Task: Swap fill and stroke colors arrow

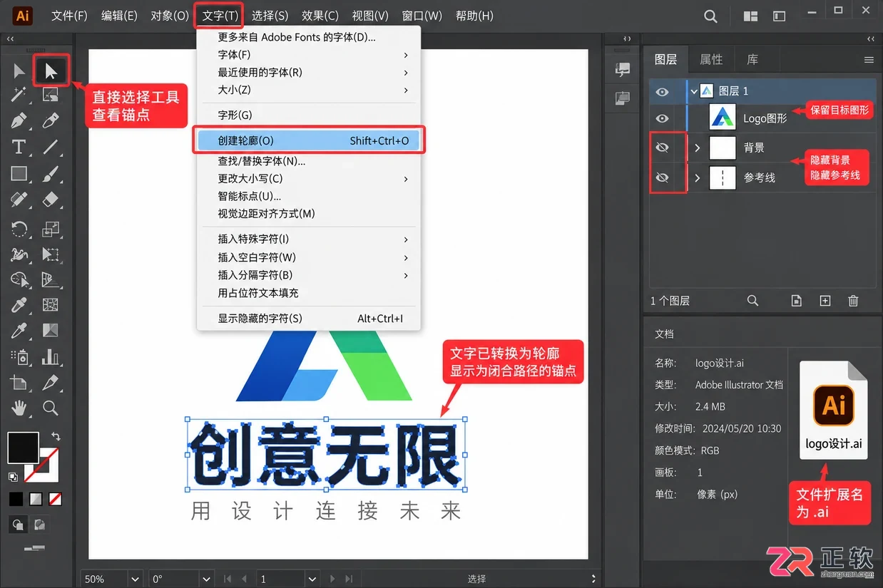Action: tap(56, 435)
